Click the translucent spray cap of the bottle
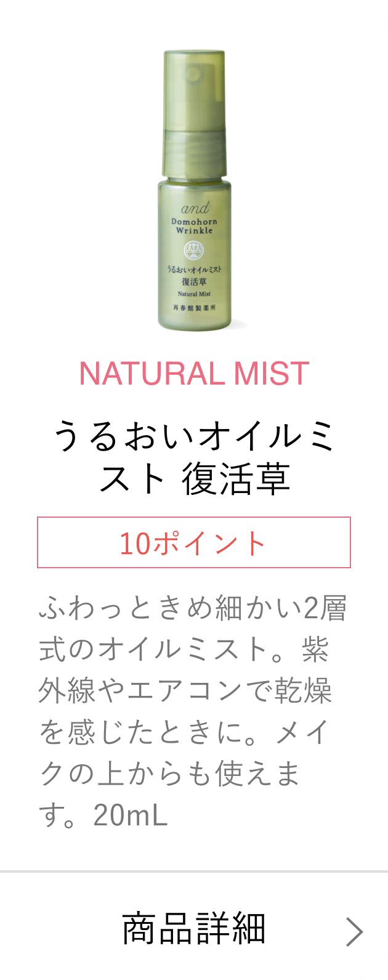The width and height of the screenshot is (388, 980). click(x=194, y=114)
